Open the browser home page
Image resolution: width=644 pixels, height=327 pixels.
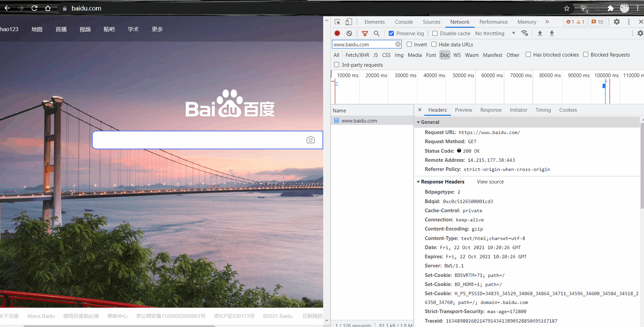[48, 8]
